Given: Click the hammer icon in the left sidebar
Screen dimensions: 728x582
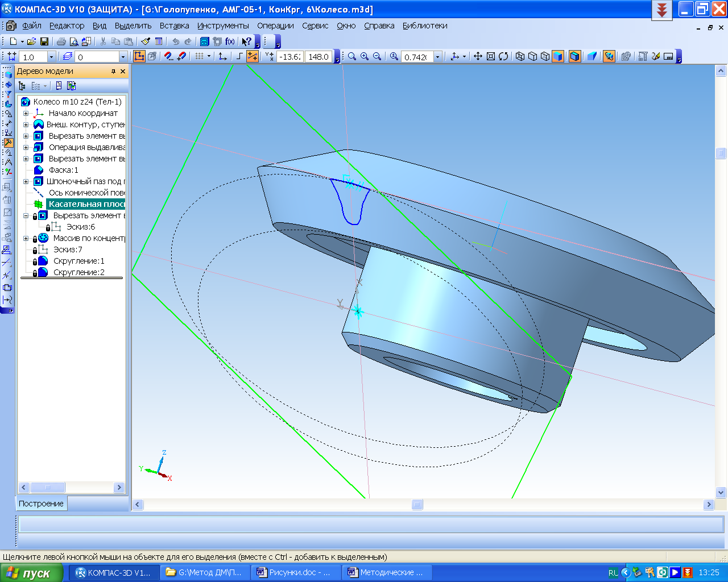Looking at the screenshot, I should pyautogui.click(x=8, y=143).
